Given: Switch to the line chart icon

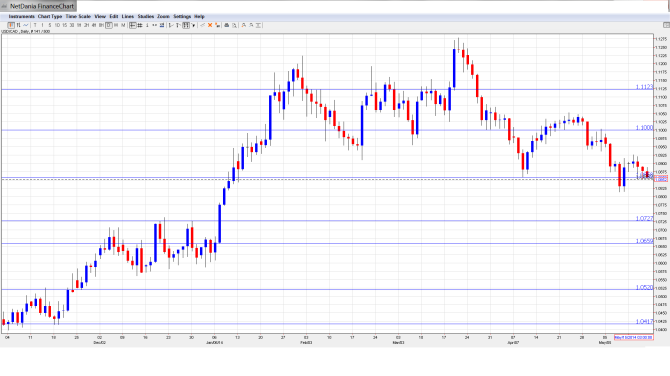Looking at the screenshot, I should click(26, 25).
